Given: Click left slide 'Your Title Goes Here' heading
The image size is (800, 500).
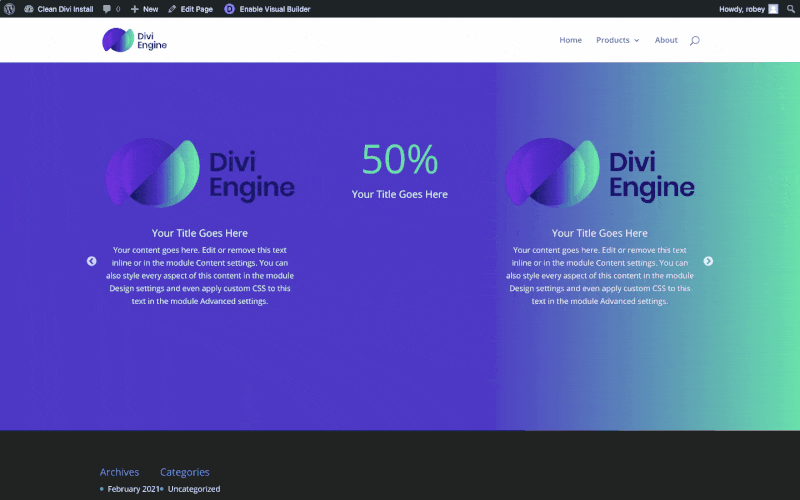Looking at the screenshot, I should 199,233.
